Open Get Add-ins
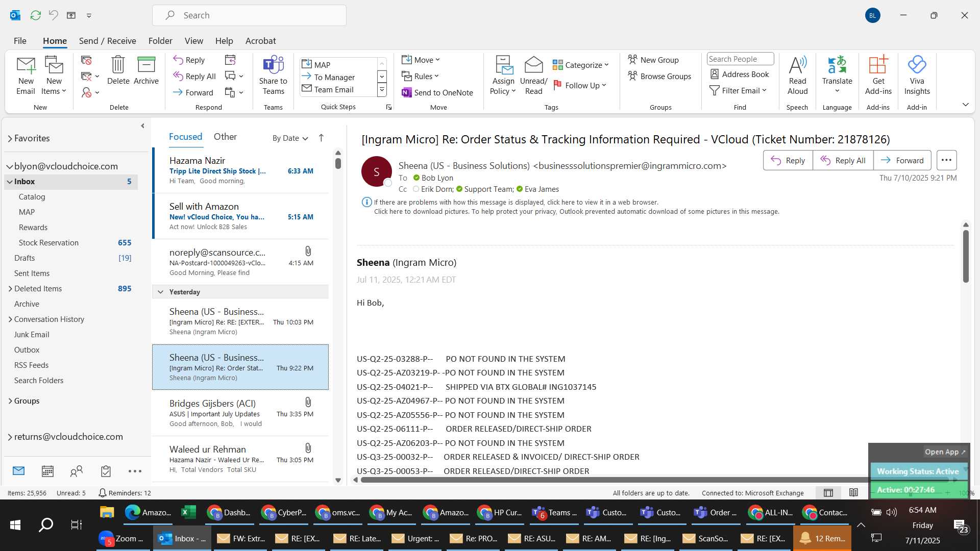The width and height of the screenshot is (980, 551). click(x=878, y=76)
